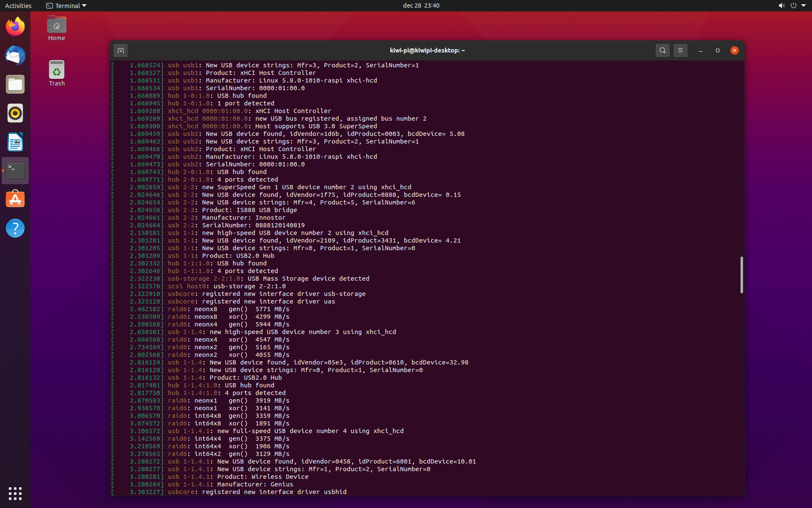This screenshot has width=812, height=508.
Task: Open the clock and calendar panel
Action: 421,6
